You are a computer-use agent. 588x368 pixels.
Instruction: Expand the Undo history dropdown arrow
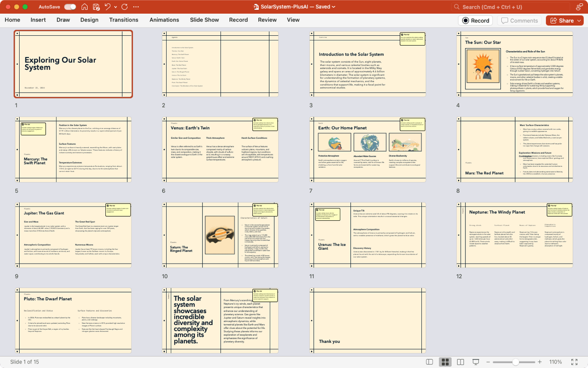(x=115, y=7)
